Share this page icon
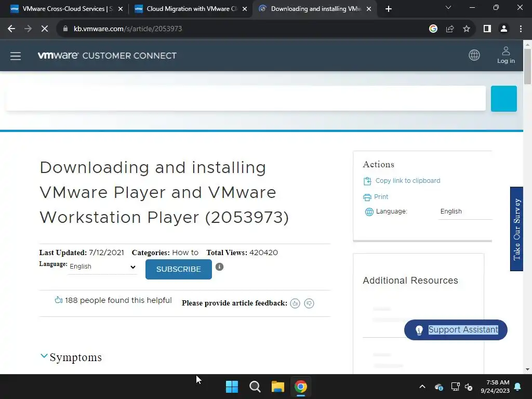 tap(450, 29)
